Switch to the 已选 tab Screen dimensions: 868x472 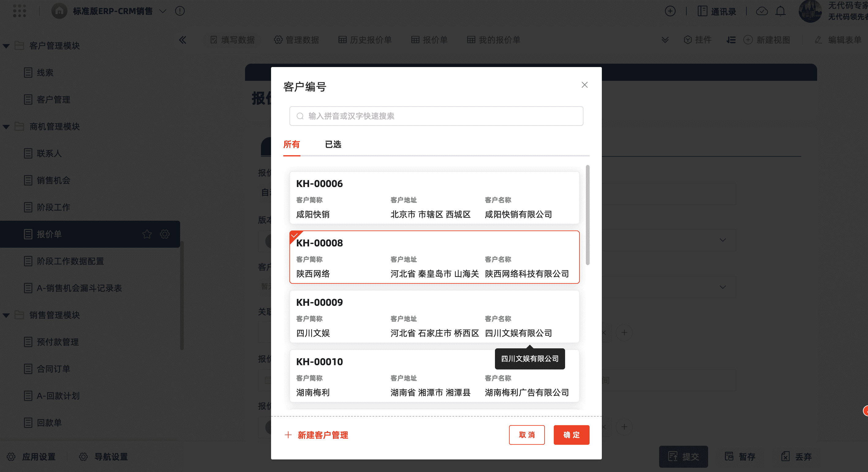pos(333,144)
